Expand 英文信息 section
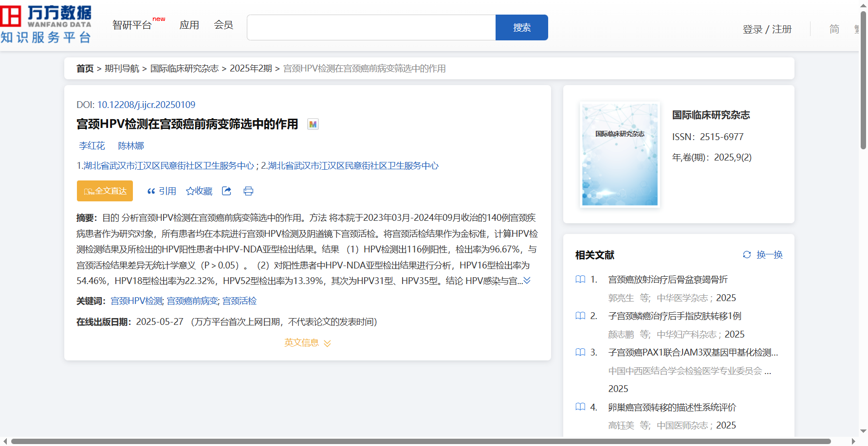The width and height of the screenshot is (868, 446). (308, 343)
